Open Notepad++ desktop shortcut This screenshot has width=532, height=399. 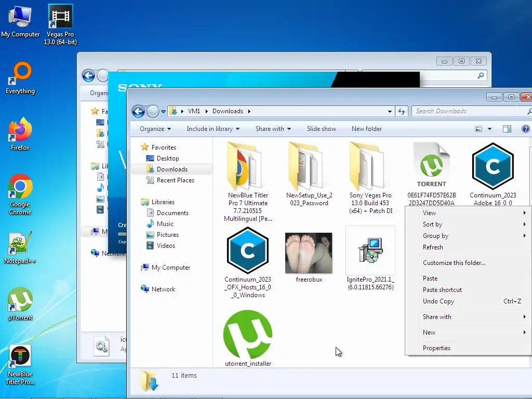tap(20, 248)
